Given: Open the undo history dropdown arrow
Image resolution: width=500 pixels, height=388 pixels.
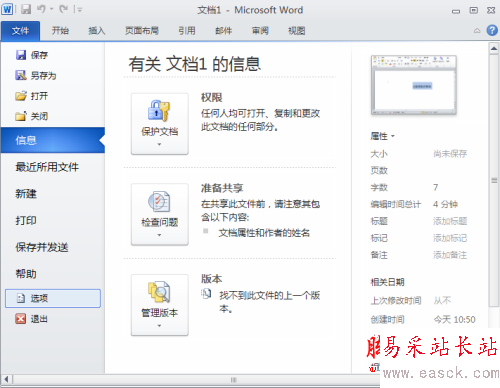Looking at the screenshot, I should (x=52, y=9).
